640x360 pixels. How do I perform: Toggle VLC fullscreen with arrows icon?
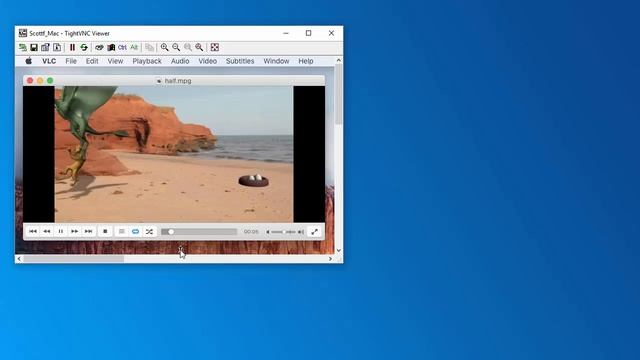point(314,231)
